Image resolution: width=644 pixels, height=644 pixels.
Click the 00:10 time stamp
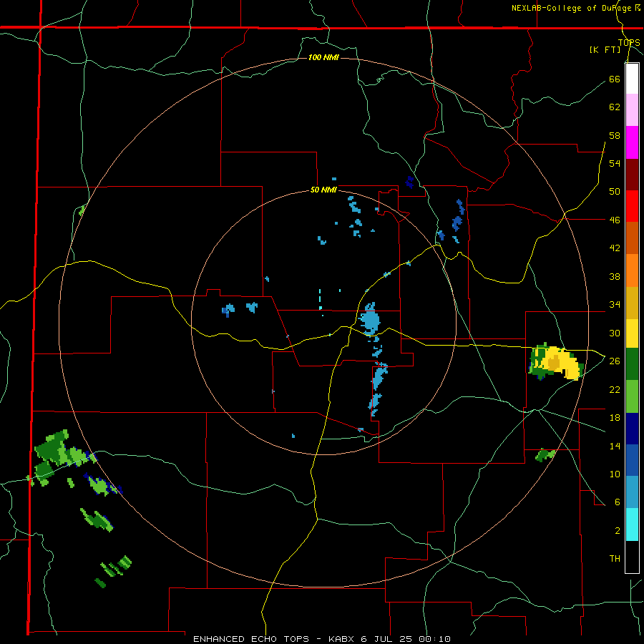pyautogui.click(x=435, y=639)
